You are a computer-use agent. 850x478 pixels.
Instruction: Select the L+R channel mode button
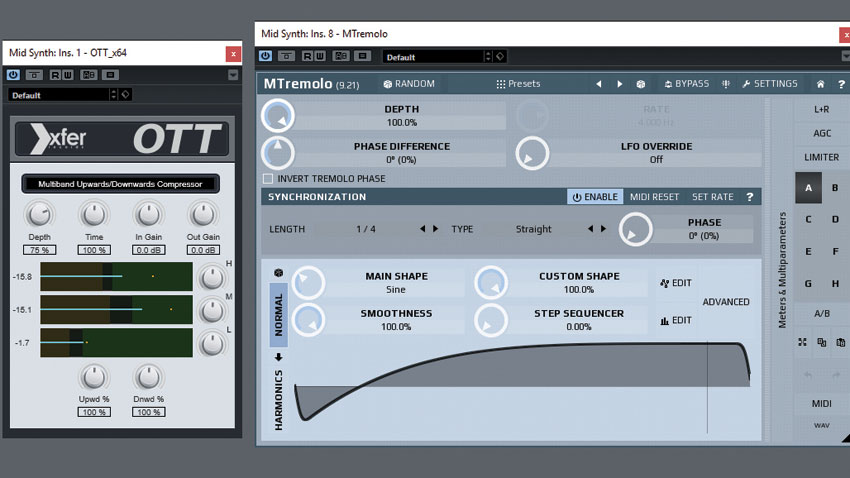tap(821, 109)
